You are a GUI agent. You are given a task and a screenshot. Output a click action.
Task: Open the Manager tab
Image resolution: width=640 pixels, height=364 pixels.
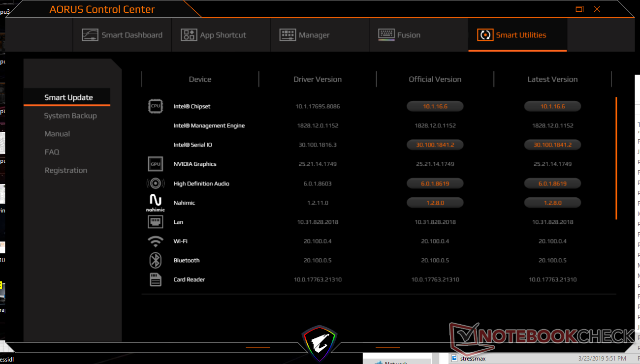320,35
